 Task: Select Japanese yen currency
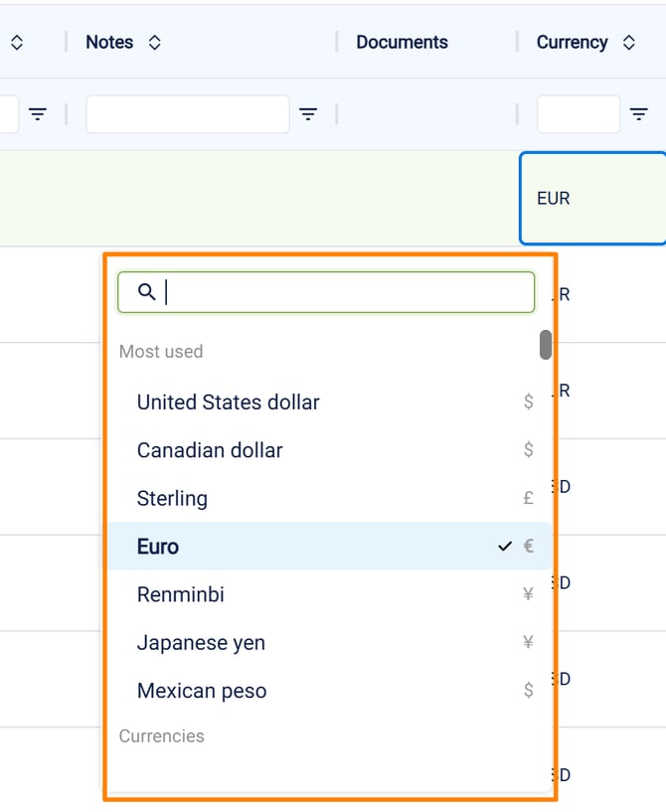point(201,643)
